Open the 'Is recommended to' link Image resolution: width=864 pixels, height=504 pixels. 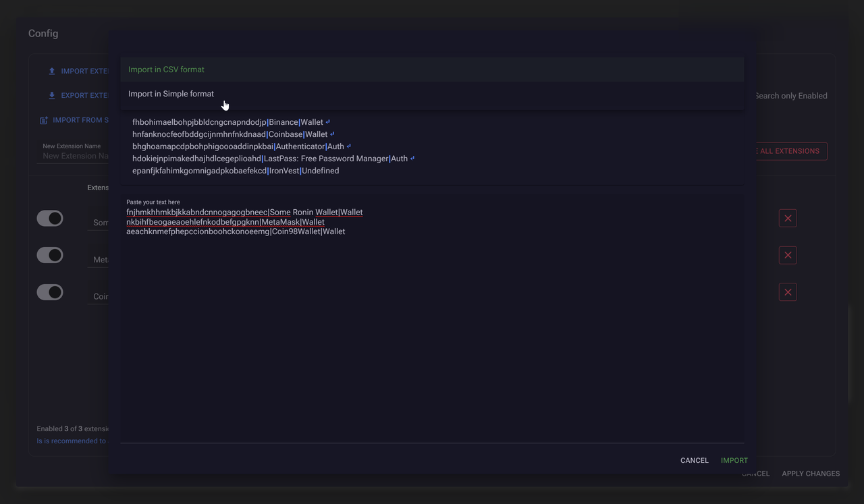(x=72, y=441)
